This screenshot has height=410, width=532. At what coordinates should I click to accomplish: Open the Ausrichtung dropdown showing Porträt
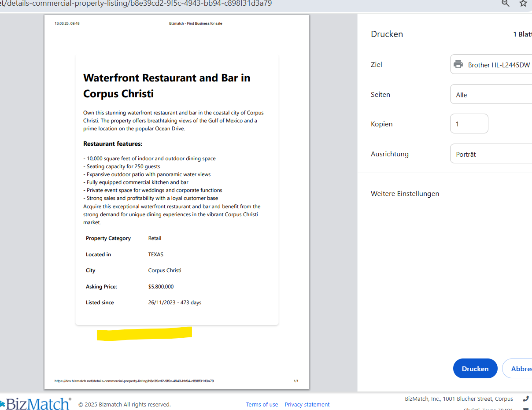coord(491,154)
